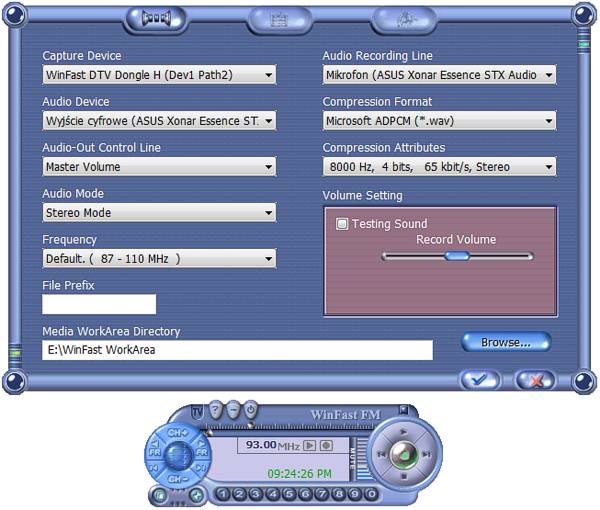Open the Audio Mode dropdown
Screen dimensions: 600x510
coord(159,212)
